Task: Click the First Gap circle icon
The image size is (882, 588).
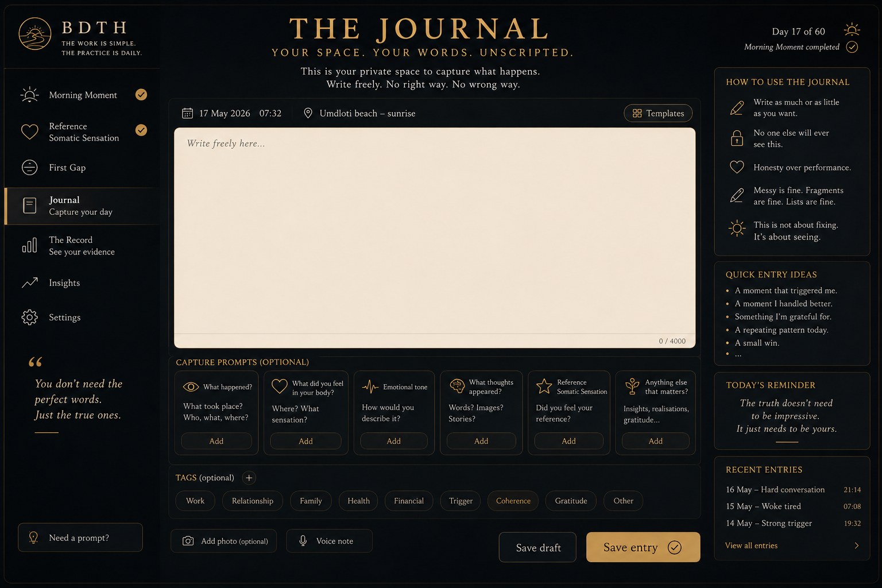Action: [x=29, y=167]
